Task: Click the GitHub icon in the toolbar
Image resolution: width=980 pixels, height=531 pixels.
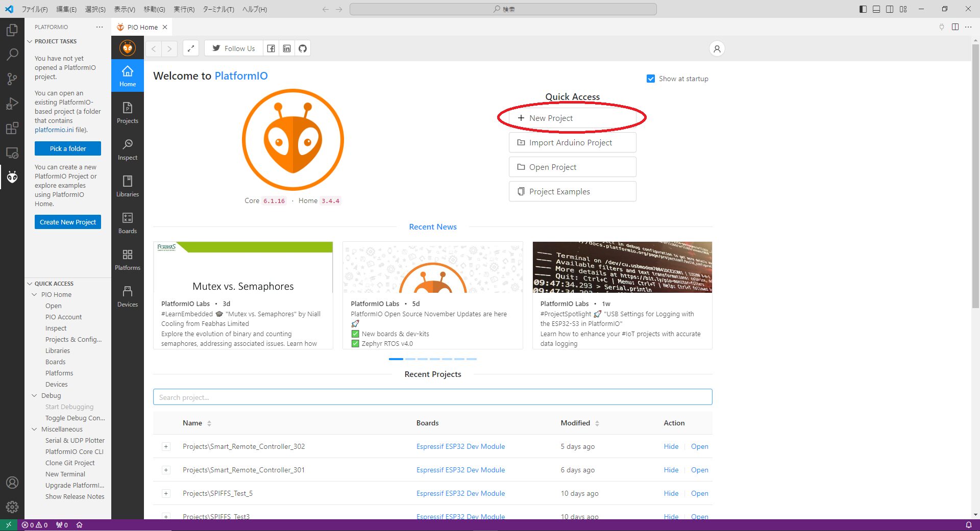Action: [303, 48]
